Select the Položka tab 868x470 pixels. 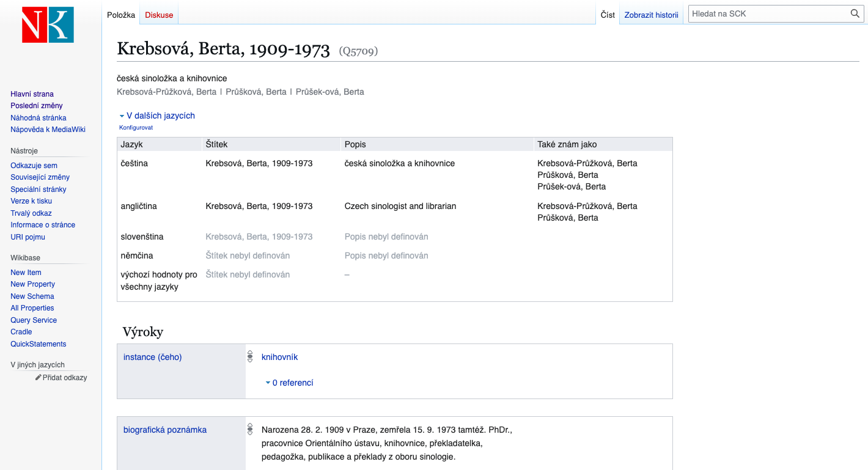tap(121, 15)
